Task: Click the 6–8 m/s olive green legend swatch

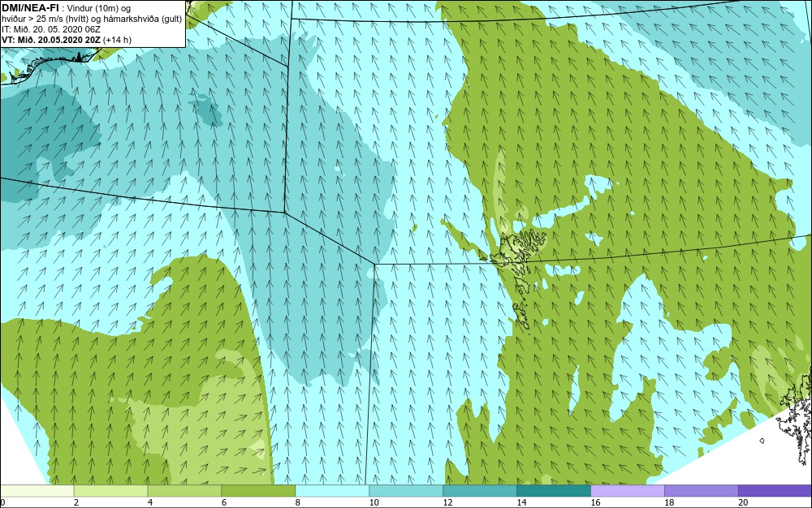Action: point(258,490)
